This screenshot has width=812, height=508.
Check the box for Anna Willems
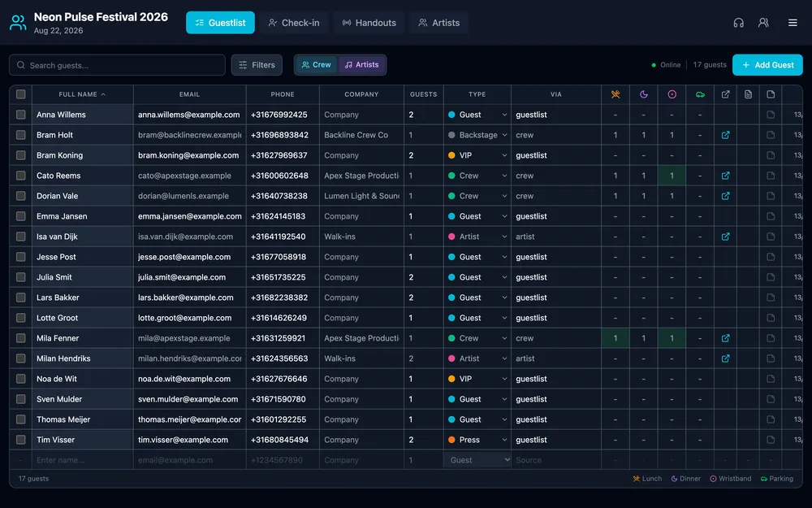(x=21, y=115)
